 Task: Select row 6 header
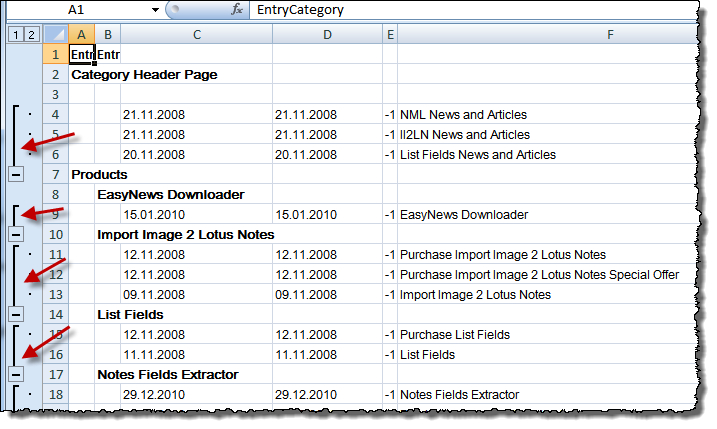[x=56, y=155]
